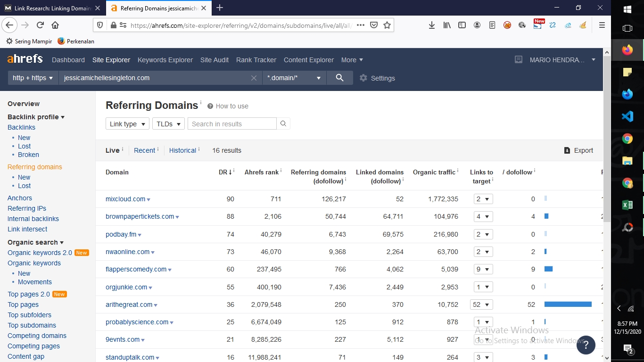Viewport: 644px width, 362px height.
Task: Open http + https protocol dropdown
Action: [33, 78]
